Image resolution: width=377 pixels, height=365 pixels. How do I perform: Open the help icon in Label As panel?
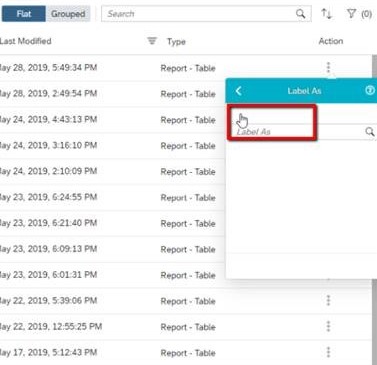370,90
